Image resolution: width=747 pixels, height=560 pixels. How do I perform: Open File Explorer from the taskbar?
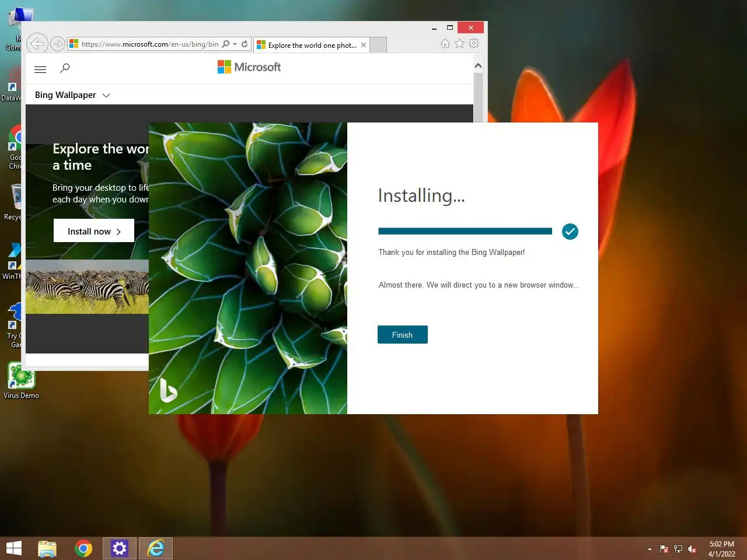pos(47,548)
